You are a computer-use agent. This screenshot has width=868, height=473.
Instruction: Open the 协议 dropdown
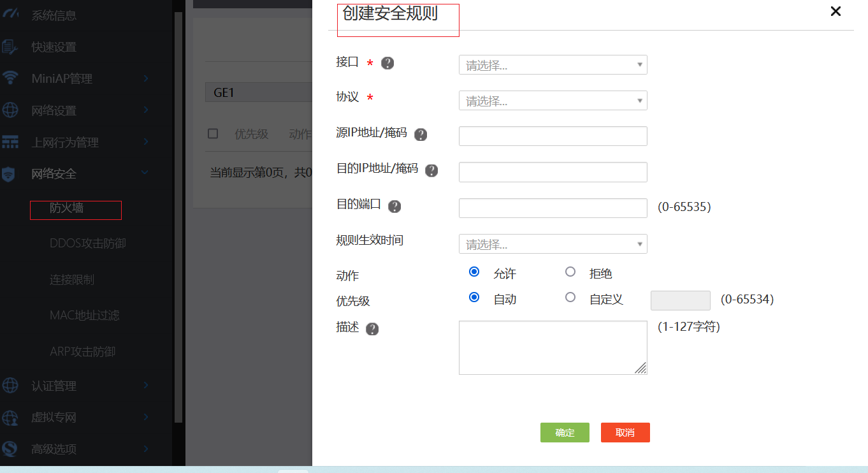[x=553, y=100]
